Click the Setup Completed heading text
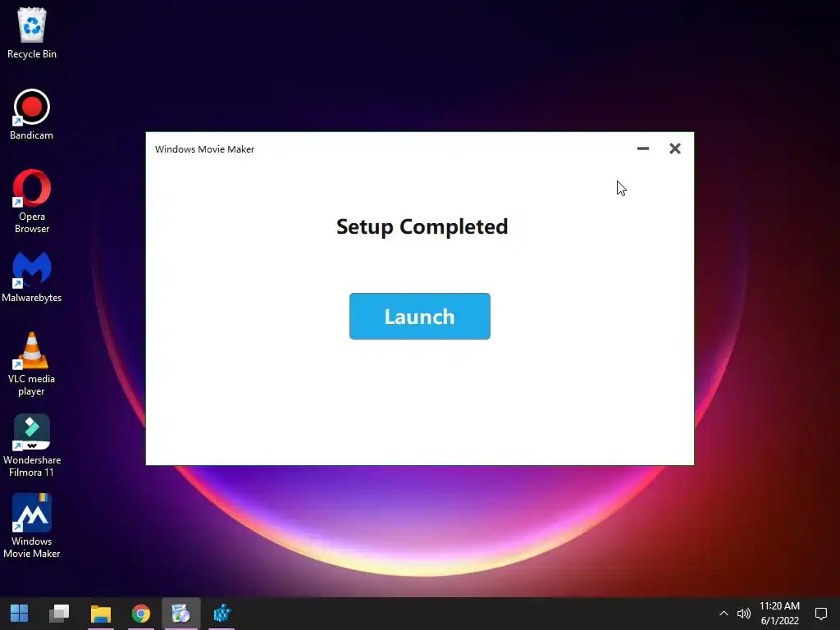This screenshot has height=630, width=840. pyautogui.click(x=422, y=226)
